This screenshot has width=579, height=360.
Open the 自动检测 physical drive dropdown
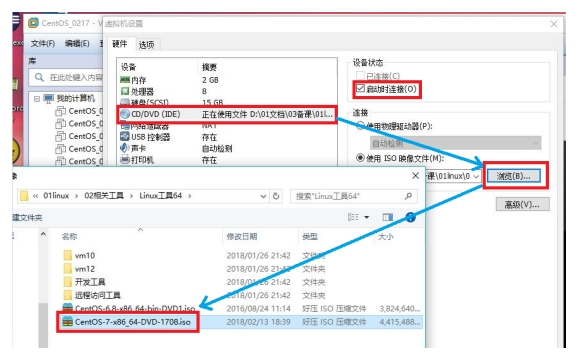pyautogui.click(x=455, y=143)
